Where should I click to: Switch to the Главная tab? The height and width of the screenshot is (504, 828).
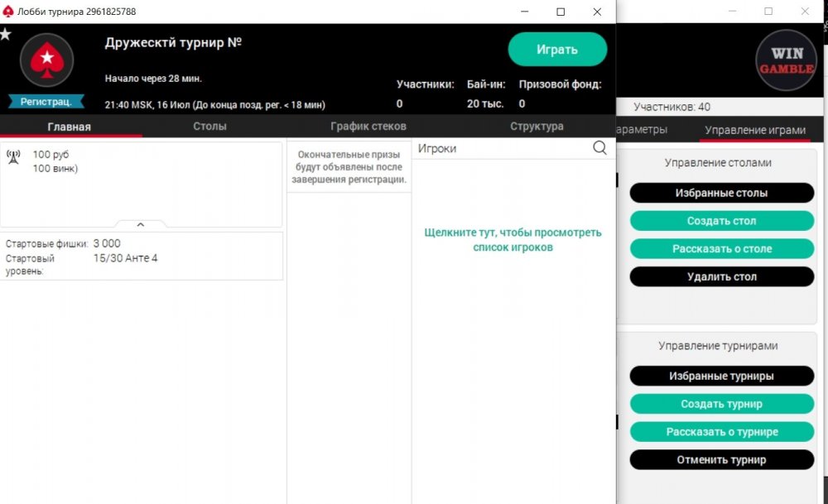(70, 127)
